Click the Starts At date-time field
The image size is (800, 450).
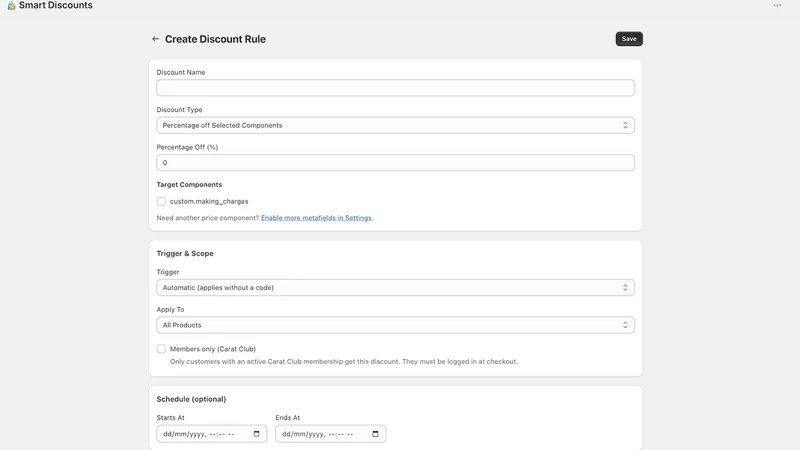[x=212, y=434]
